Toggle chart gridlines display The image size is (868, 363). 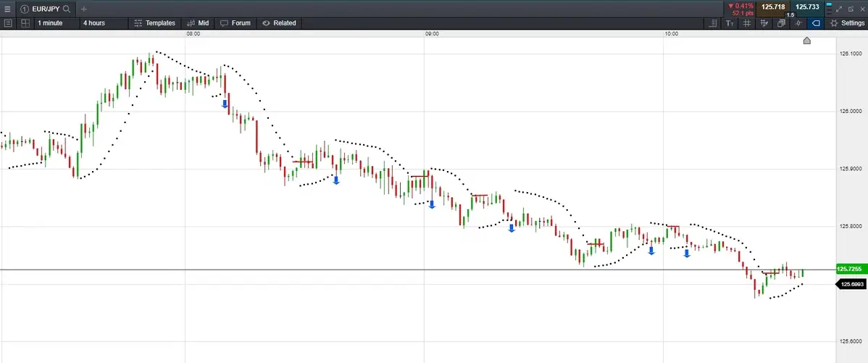(747, 23)
